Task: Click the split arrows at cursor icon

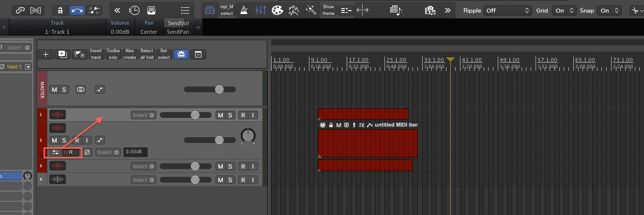Action: pyautogui.click(x=362, y=10)
